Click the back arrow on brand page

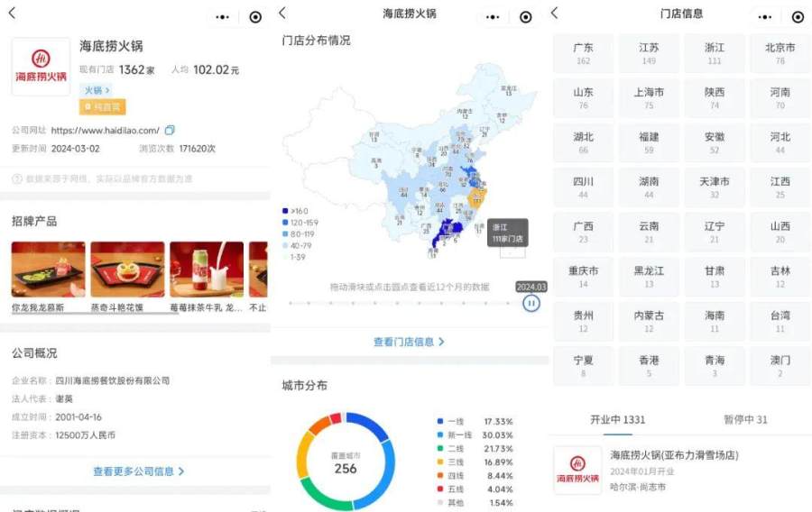click(12, 14)
